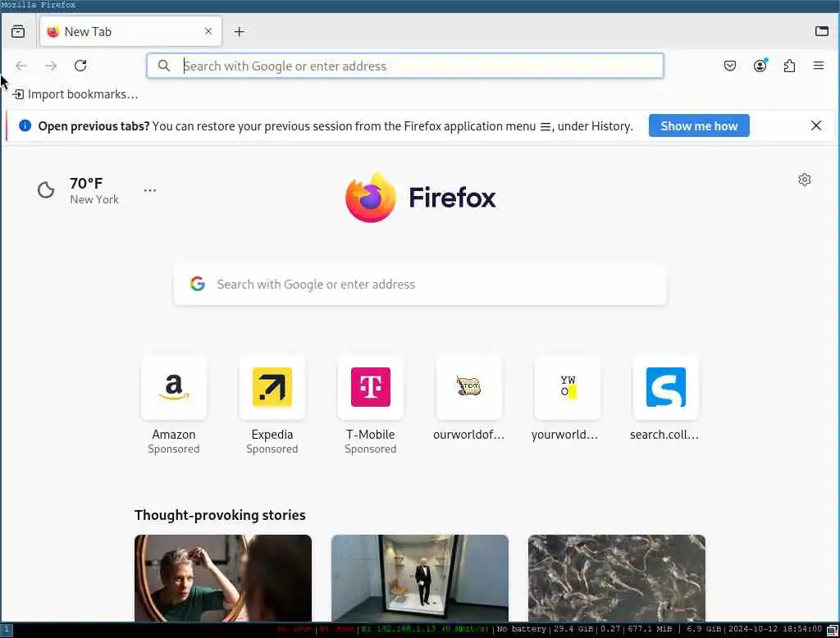The height and width of the screenshot is (638, 840).
Task: Open the weather widget options menu
Action: pos(150,190)
